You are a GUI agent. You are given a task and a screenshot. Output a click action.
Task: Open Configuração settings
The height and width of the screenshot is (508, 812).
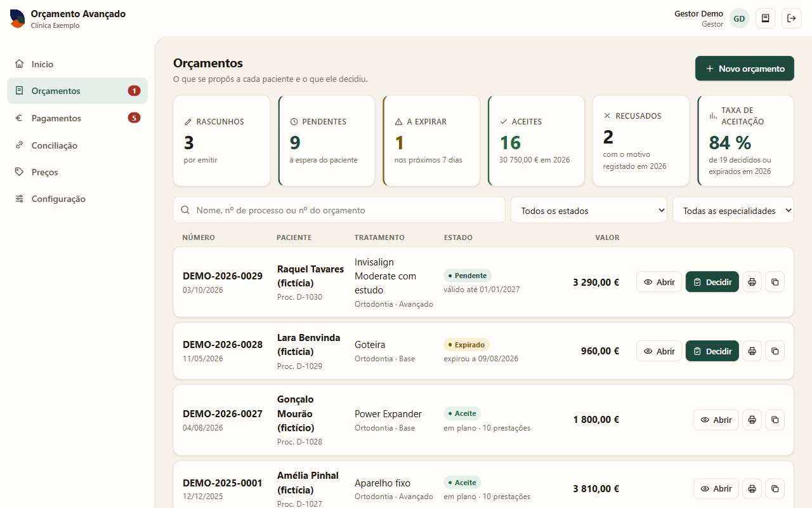pos(77,199)
